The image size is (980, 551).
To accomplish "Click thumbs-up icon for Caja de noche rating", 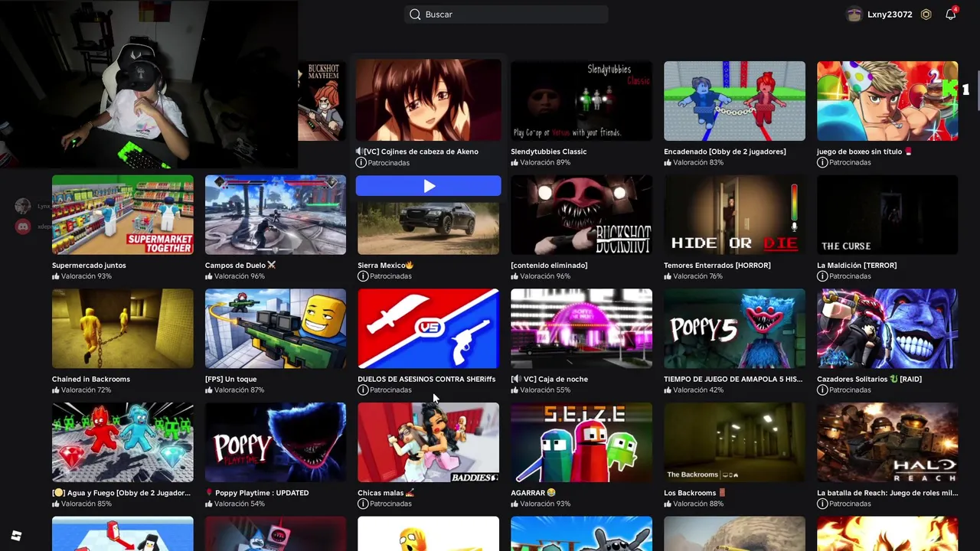I will 514,390.
